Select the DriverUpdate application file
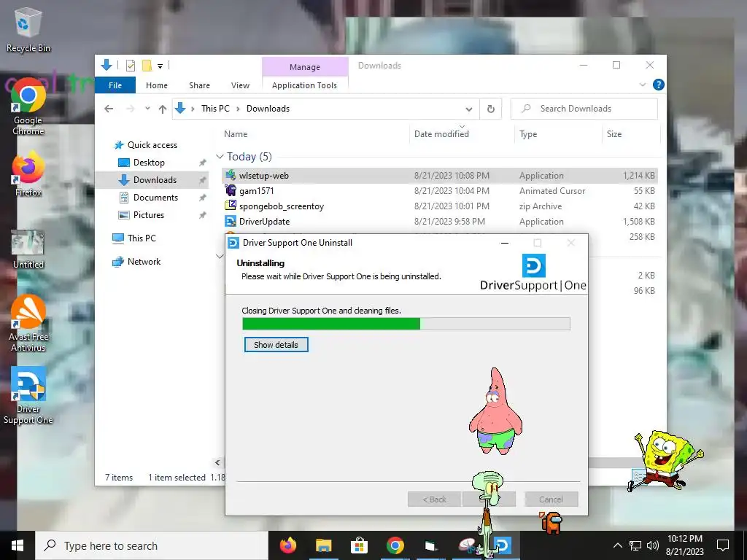Viewport: 747px width, 560px height. pyautogui.click(x=440, y=222)
